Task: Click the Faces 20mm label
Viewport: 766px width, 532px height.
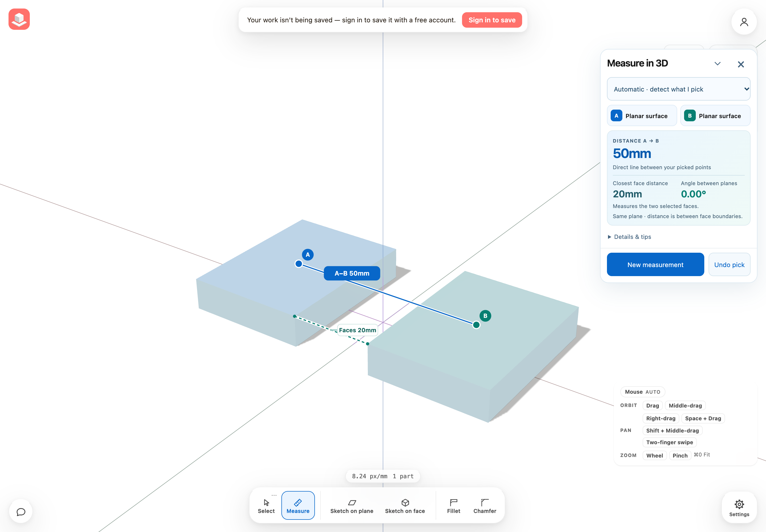Action: (x=357, y=330)
